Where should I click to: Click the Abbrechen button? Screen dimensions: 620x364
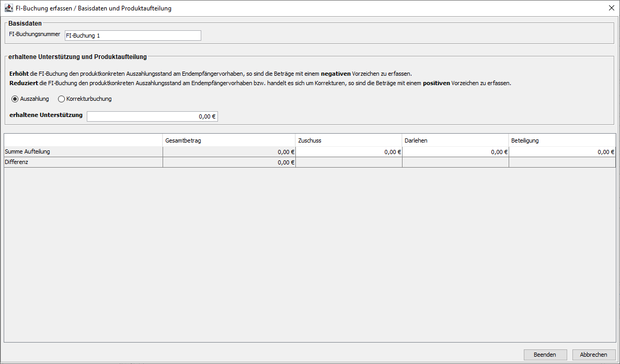pos(593,355)
